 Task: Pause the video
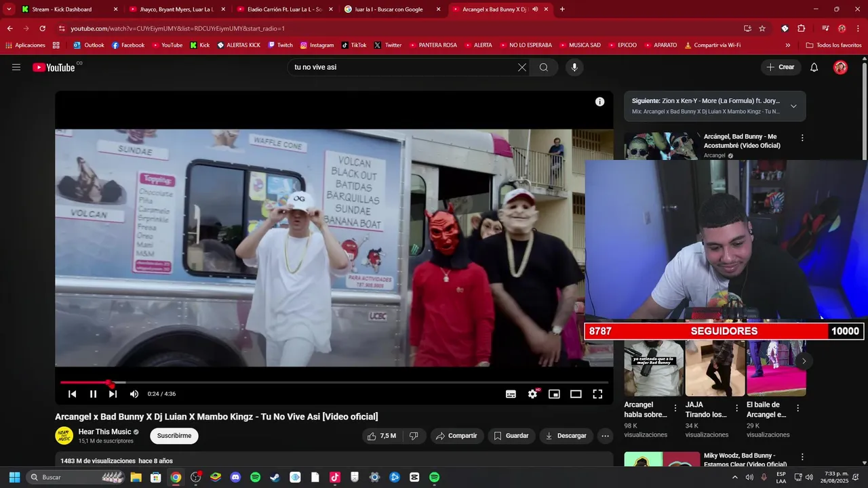(94, 394)
